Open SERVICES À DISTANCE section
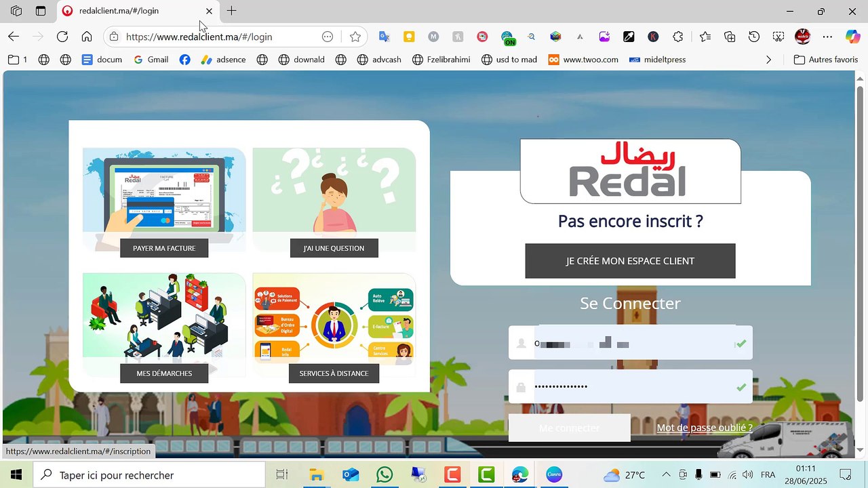The width and height of the screenshot is (868, 488). pos(334,373)
